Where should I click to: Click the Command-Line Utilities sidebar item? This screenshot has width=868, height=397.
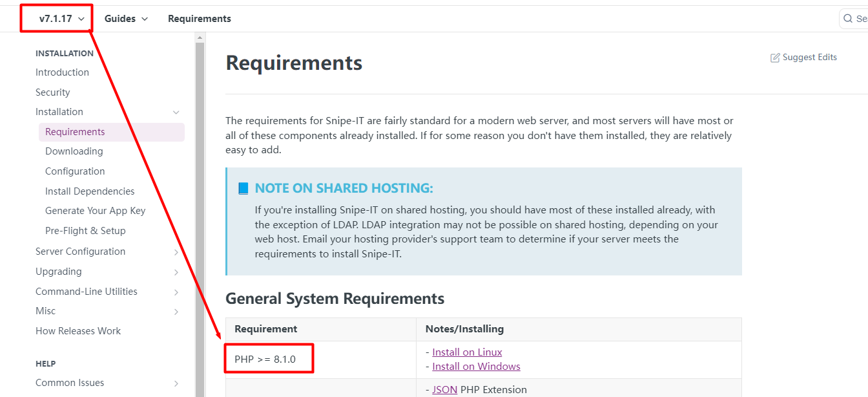pyautogui.click(x=86, y=292)
